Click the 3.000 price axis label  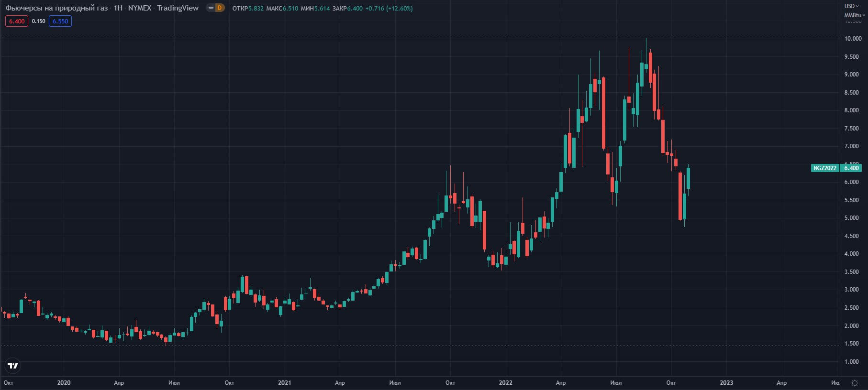(852, 290)
